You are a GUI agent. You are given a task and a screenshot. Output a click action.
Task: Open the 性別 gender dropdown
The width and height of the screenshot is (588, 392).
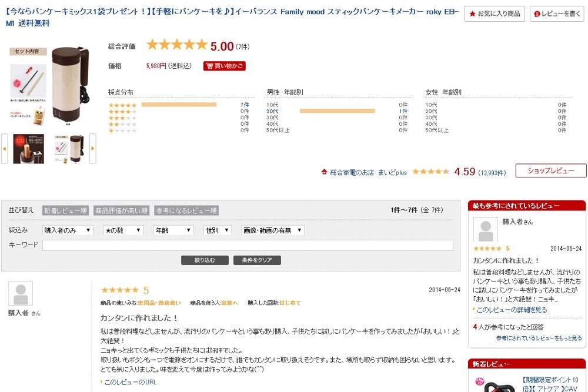218,230
